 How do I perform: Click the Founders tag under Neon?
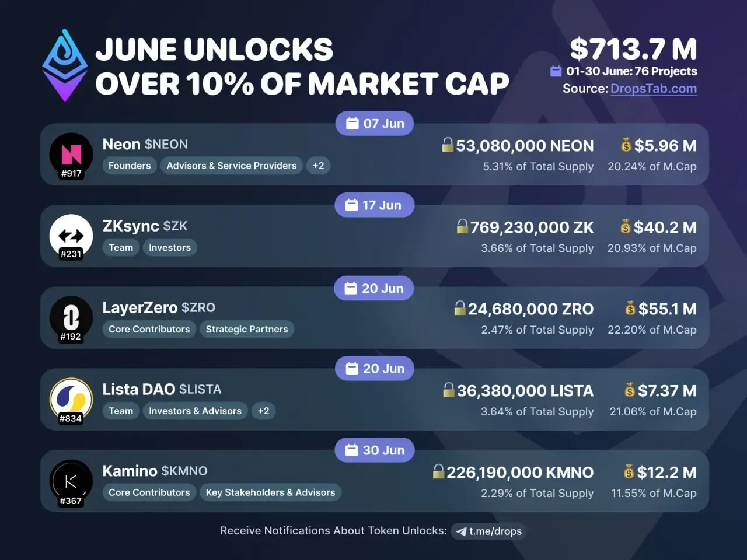pyautogui.click(x=130, y=166)
